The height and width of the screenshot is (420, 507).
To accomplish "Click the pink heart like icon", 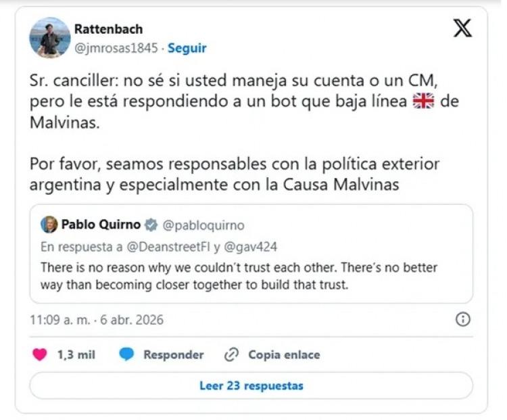I will click(41, 354).
